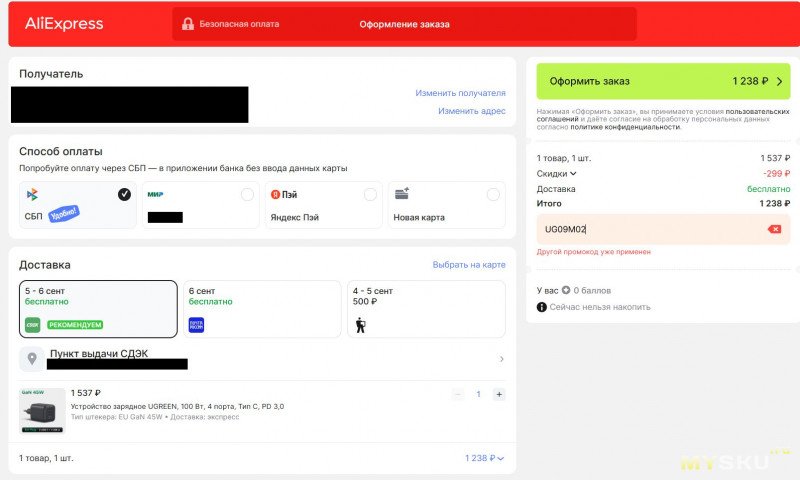Viewport: 800px width, 480px height.
Task: Click the РЕКОМЕНДУЕМ badge
Action: (x=75, y=325)
